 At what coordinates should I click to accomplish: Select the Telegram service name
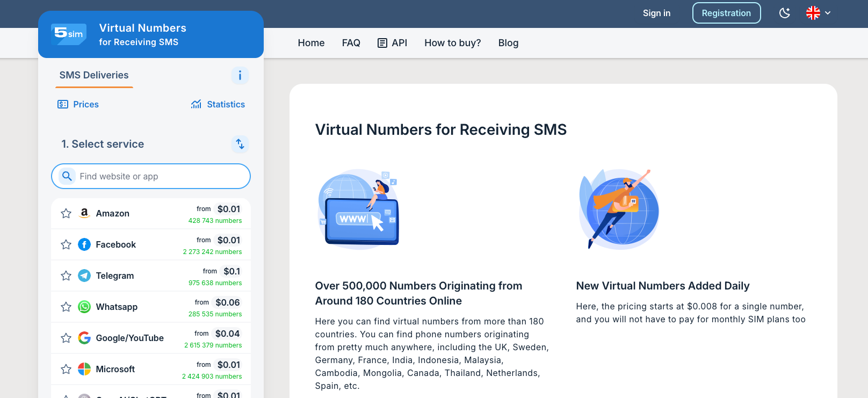(x=115, y=276)
